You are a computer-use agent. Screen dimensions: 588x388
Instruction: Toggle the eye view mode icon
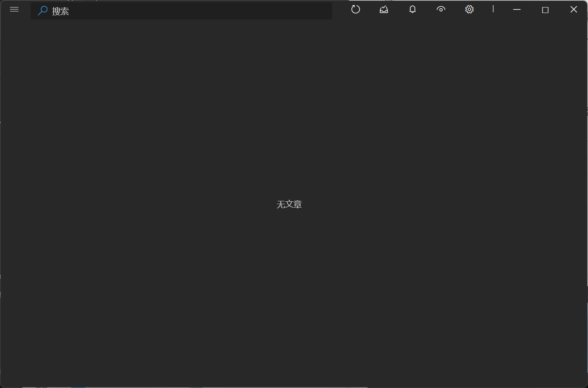click(441, 9)
